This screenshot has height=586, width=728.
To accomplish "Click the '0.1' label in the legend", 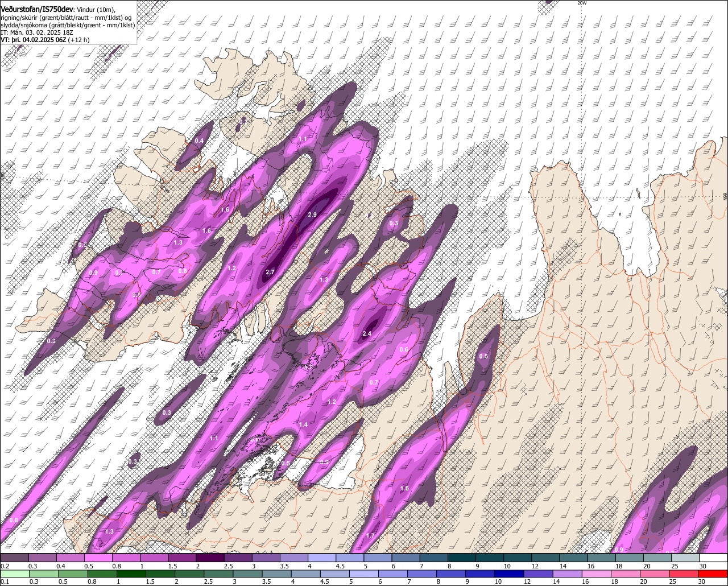I will (x=5, y=581).
